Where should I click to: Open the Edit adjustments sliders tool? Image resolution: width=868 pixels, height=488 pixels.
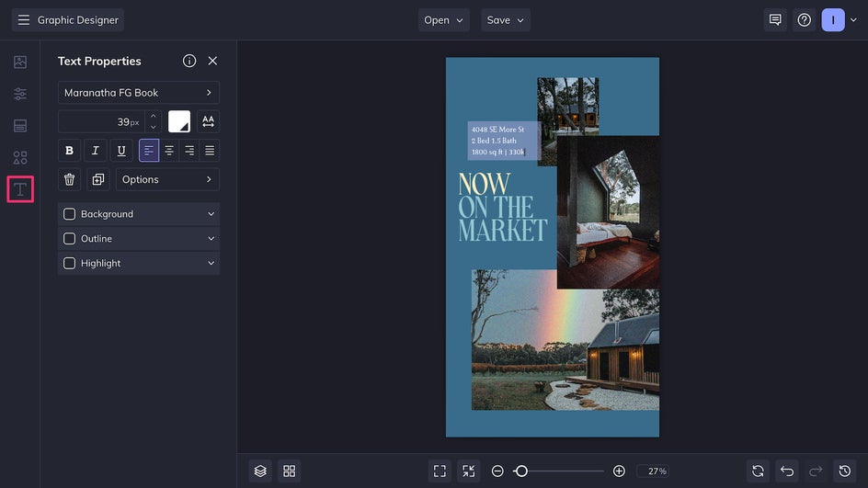point(20,94)
